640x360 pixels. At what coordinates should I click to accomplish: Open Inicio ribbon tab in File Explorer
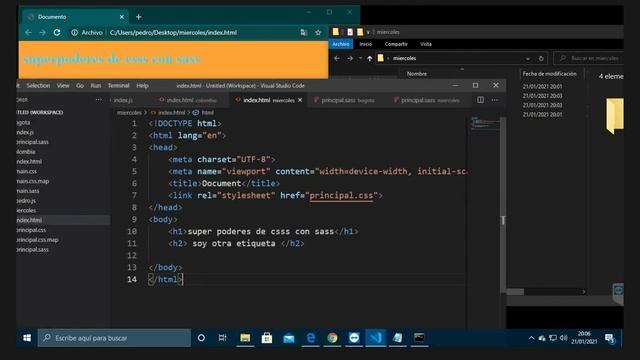tap(366, 44)
